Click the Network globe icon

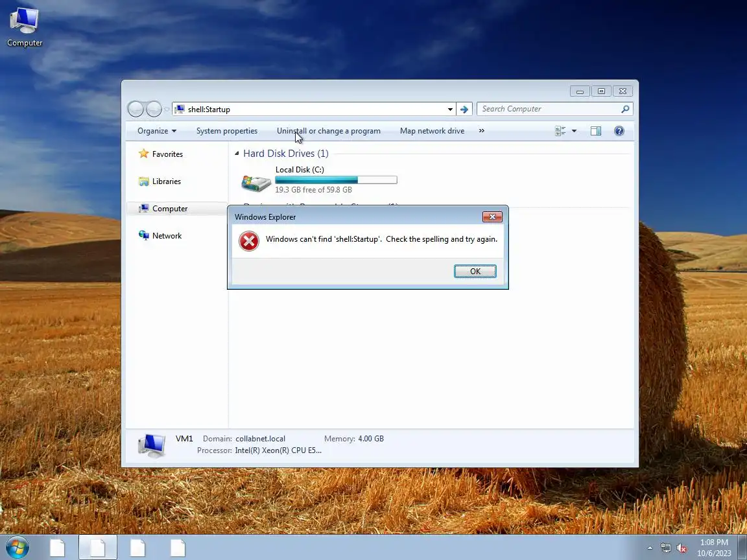click(x=143, y=235)
